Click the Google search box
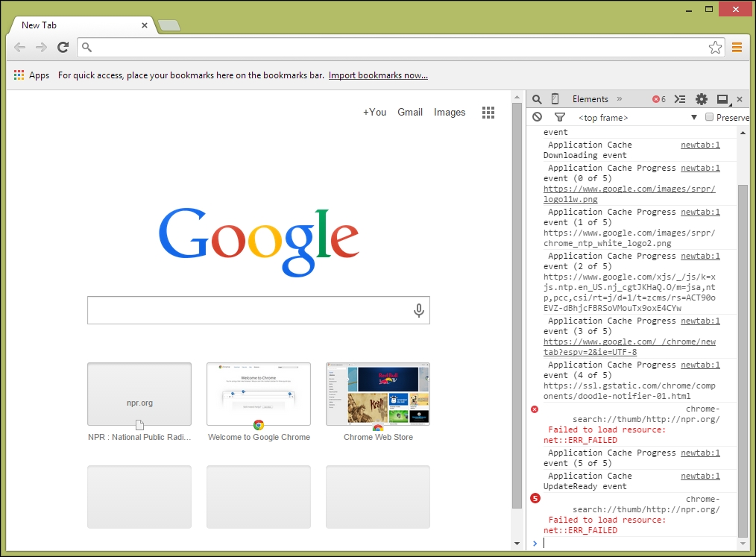 click(x=259, y=310)
